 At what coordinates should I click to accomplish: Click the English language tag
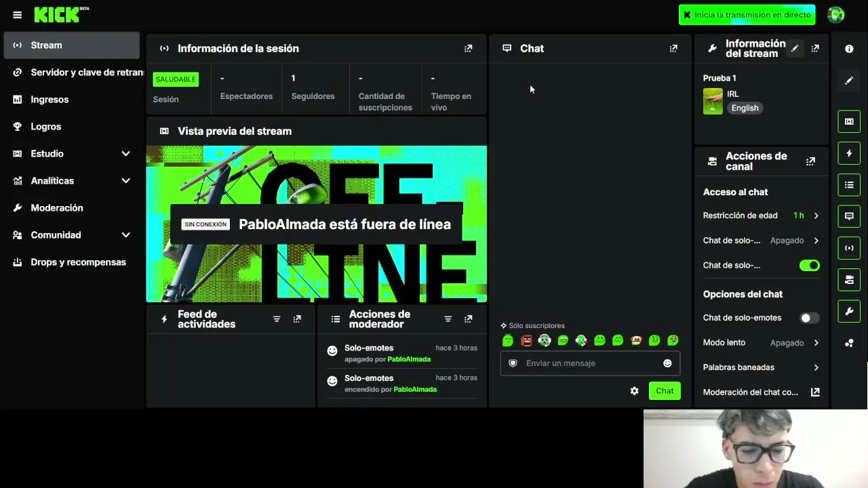(745, 108)
